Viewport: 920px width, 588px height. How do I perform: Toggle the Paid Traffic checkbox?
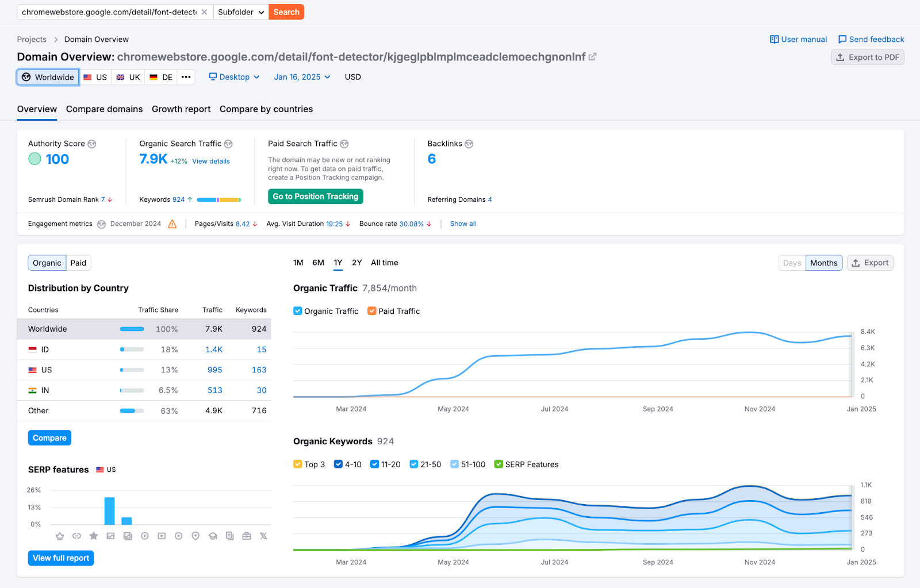372,311
